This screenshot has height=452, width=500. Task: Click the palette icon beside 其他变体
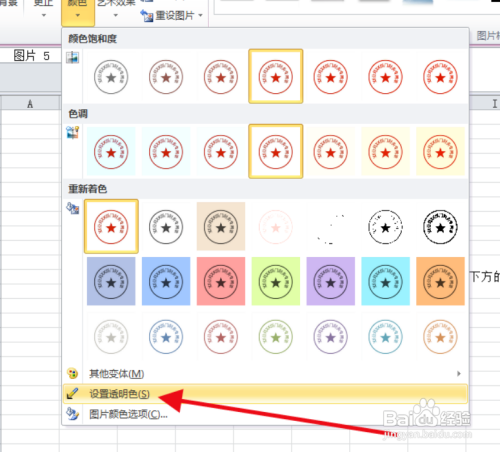(x=72, y=373)
